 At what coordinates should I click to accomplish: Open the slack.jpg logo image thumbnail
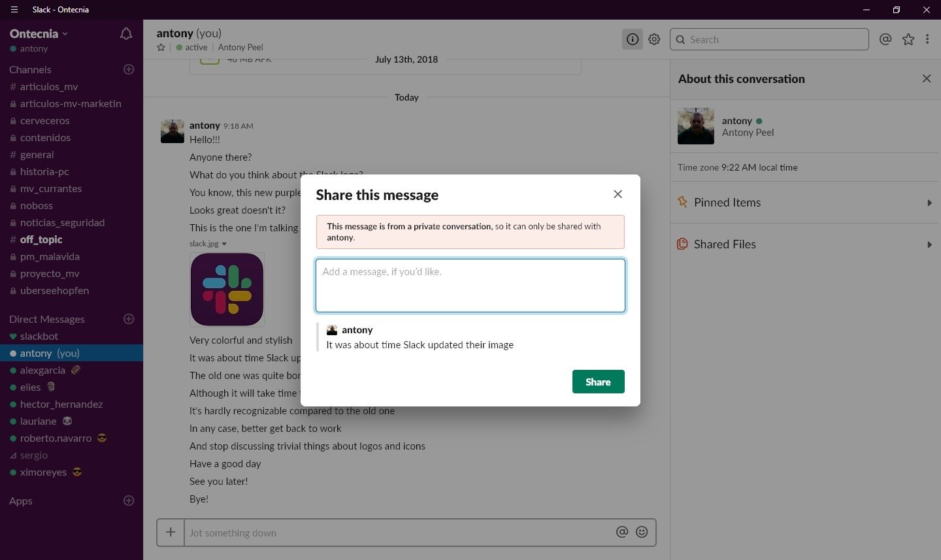(x=227, y=289)
